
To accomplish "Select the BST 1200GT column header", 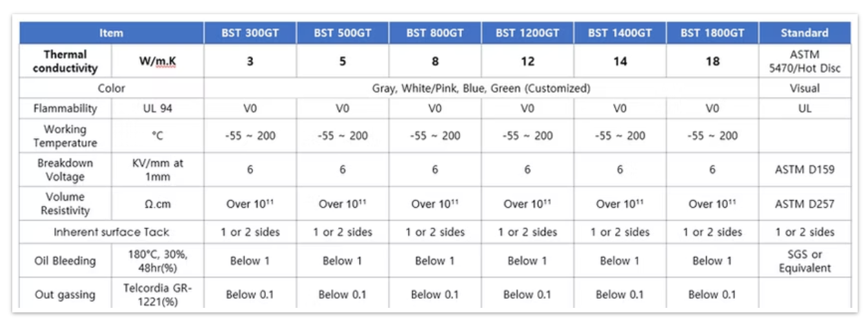I will (527, 33).
